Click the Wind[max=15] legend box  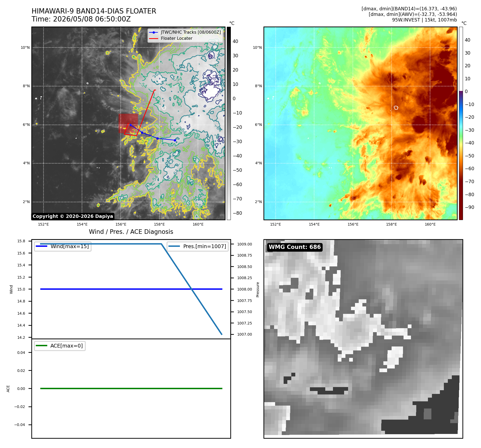63,246
